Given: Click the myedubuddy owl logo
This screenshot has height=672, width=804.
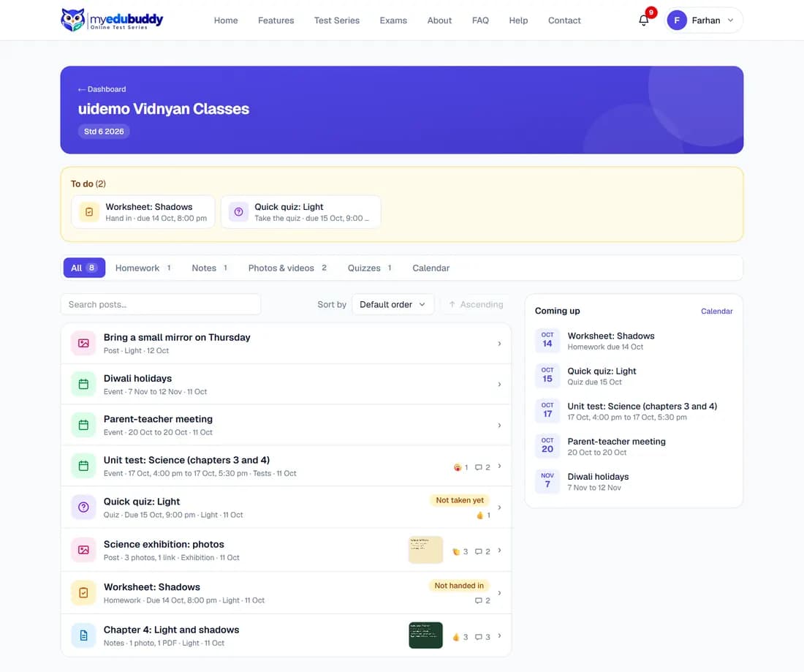Looking at the screenshot, I should (112, 20).
